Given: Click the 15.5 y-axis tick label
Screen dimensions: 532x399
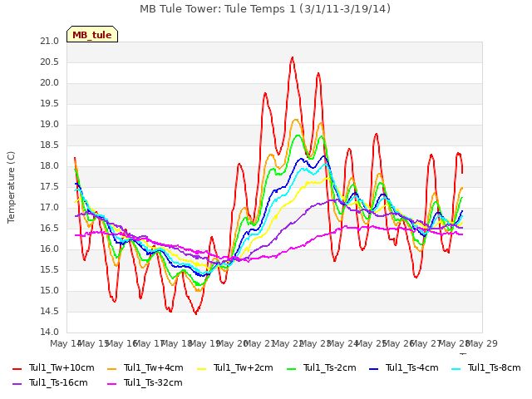Looking at the screenshot, I should pyautogui.click(x=50, y=269).
